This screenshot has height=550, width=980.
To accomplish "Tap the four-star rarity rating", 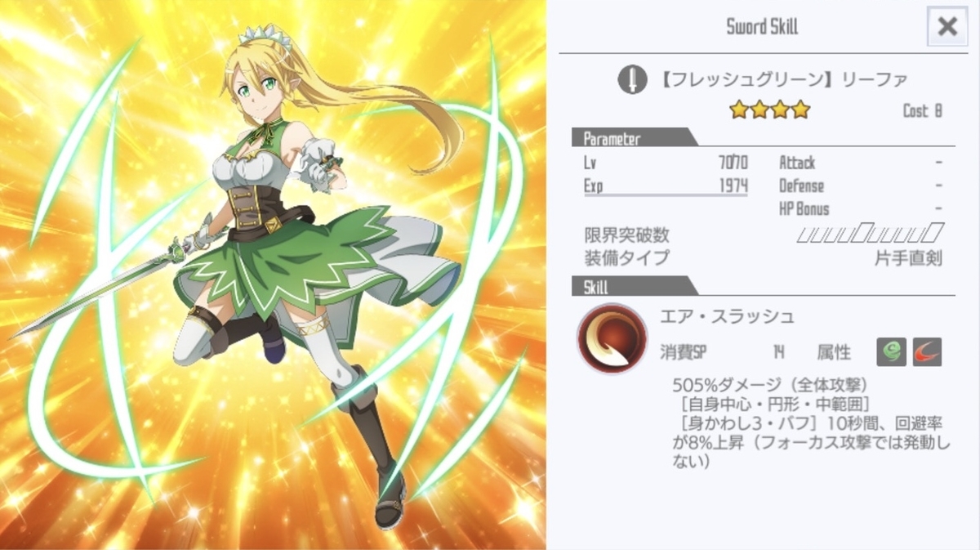I will [x=769, y=110].
